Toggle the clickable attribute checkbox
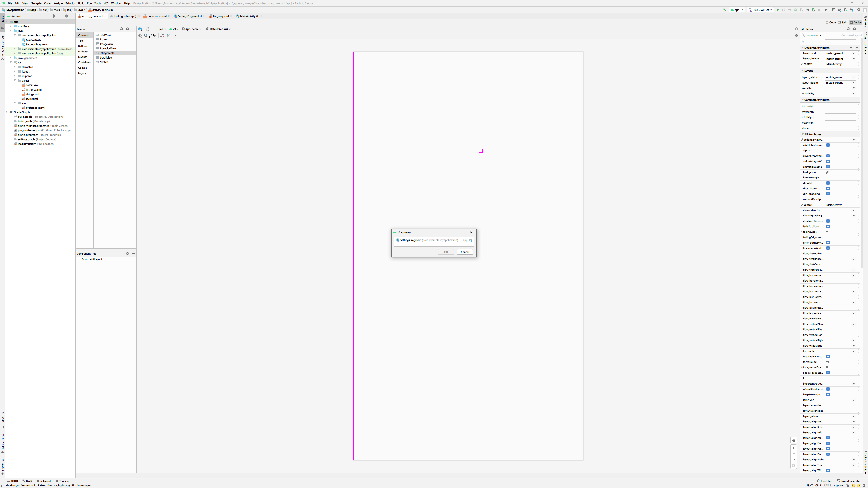Screen dimensions: 868x488 tap(828, 183)
